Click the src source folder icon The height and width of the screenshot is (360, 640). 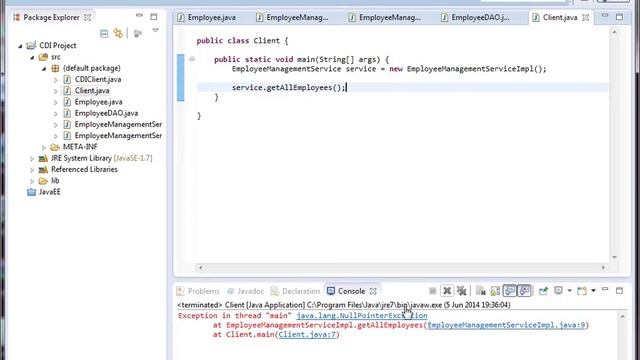click(x=43, y=57)
